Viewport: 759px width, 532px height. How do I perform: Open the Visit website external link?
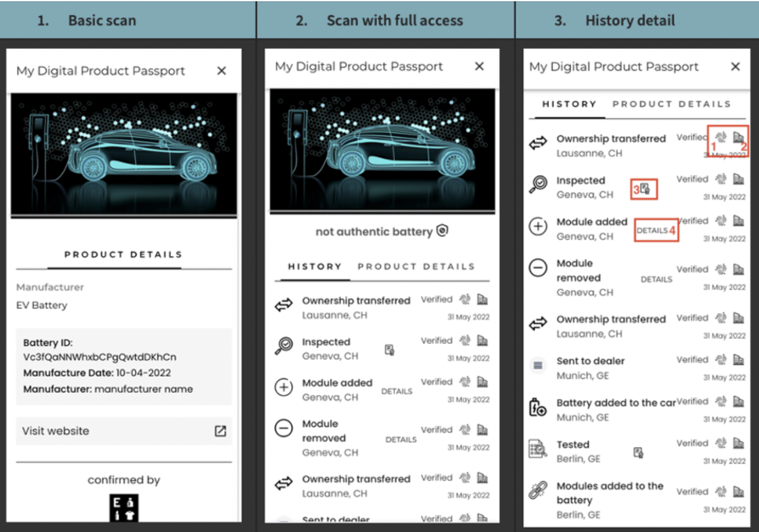(x=219, y=431)
